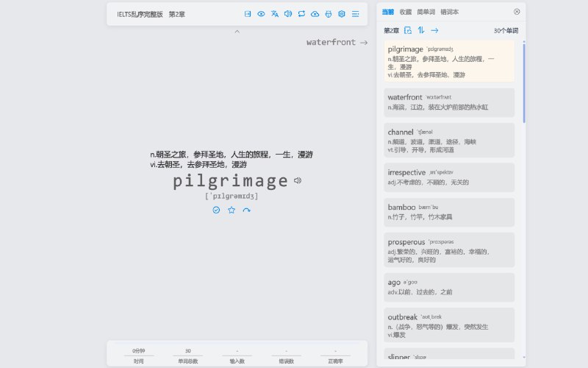This screenshot has height=368, width=588.
Task: Click the phonetic transcription under pilgrimage
Action: [232, 196]
